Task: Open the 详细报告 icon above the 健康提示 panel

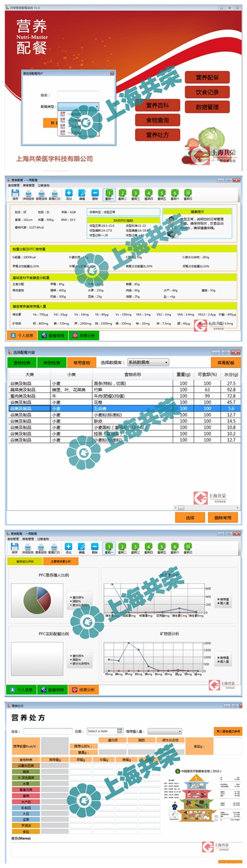Action: 28,193
